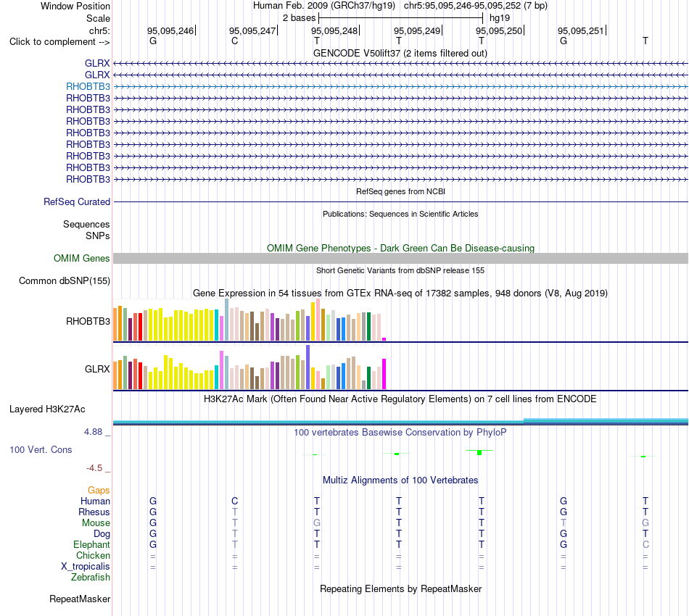Screen dimensions: 689x616
Task: Click the 4.88 PhyloP upper scale value
Action: (x=93, y=432)
